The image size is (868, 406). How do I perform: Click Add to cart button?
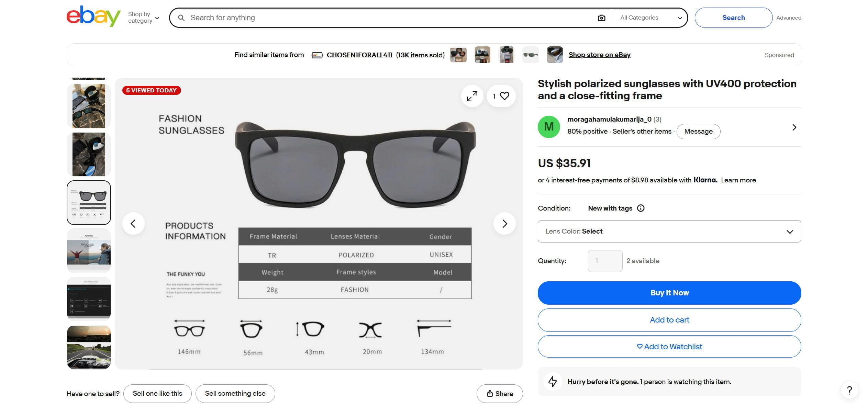[x=669, y=320]
